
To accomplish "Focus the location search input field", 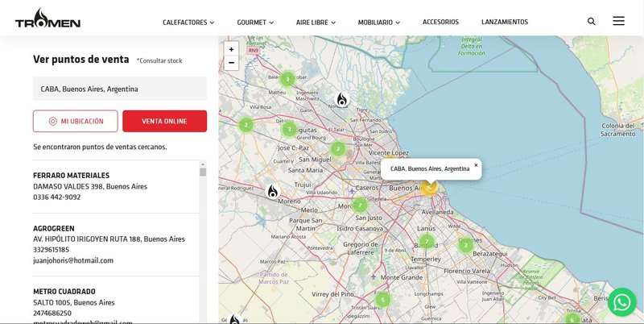I will pyautogui.click(x=120, y=89).
